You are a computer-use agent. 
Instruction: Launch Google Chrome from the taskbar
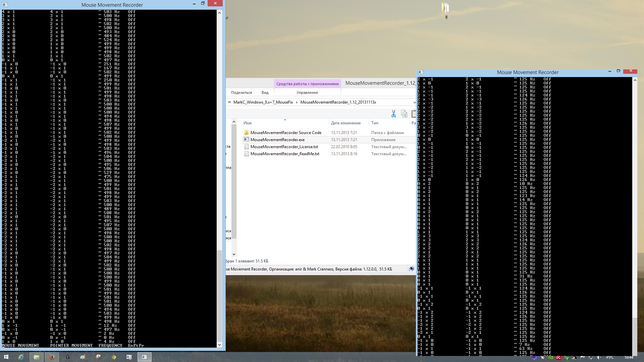click(114, 357)
